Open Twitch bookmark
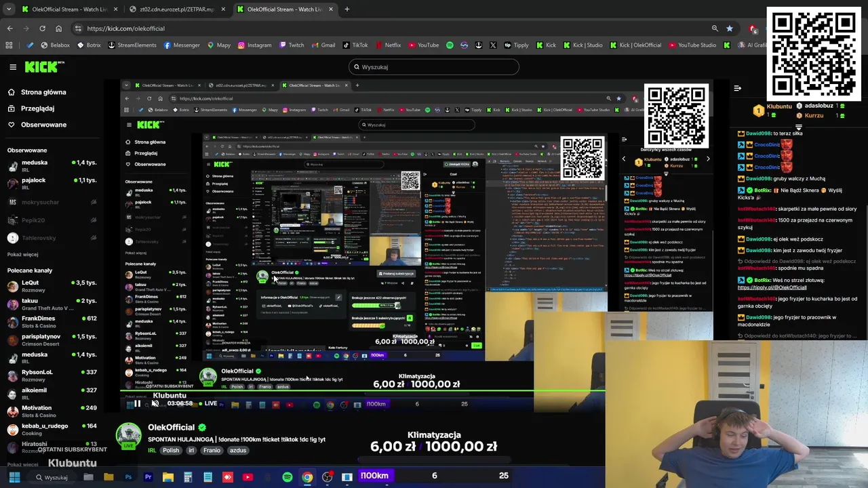This screenshot has height=488, width=868. pyautogui.click(x=291, y=45)
